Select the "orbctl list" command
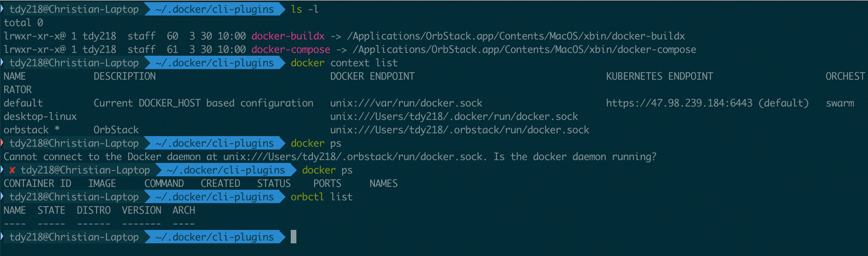The width and height of the screenshot is (868, 256). 322,197
